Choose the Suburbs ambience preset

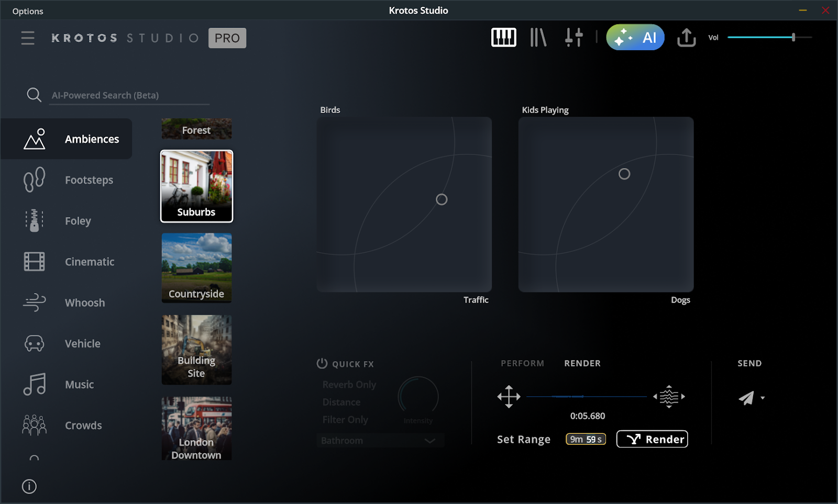196,186
